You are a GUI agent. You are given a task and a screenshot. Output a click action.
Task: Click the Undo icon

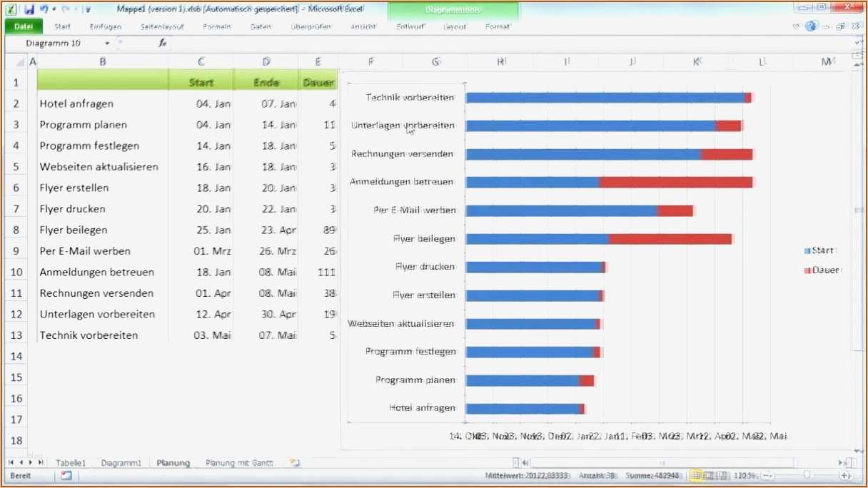(x=44, y=8)
